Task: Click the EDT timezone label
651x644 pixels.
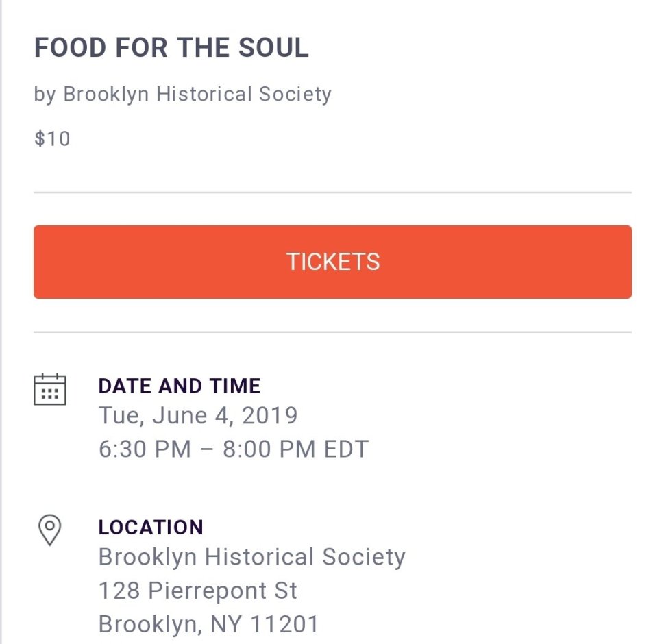Action: click(346, 449)
